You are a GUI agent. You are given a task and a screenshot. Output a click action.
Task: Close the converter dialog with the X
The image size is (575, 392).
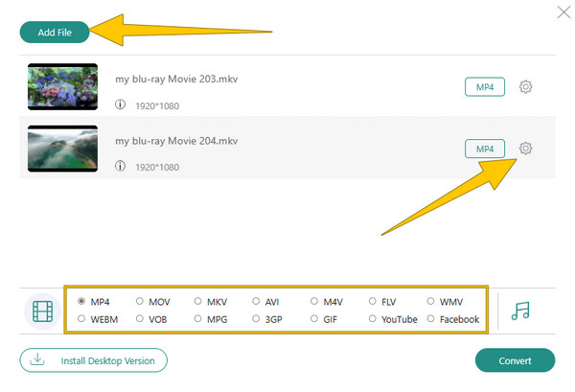pyautogui.click(x=563, y=12)
